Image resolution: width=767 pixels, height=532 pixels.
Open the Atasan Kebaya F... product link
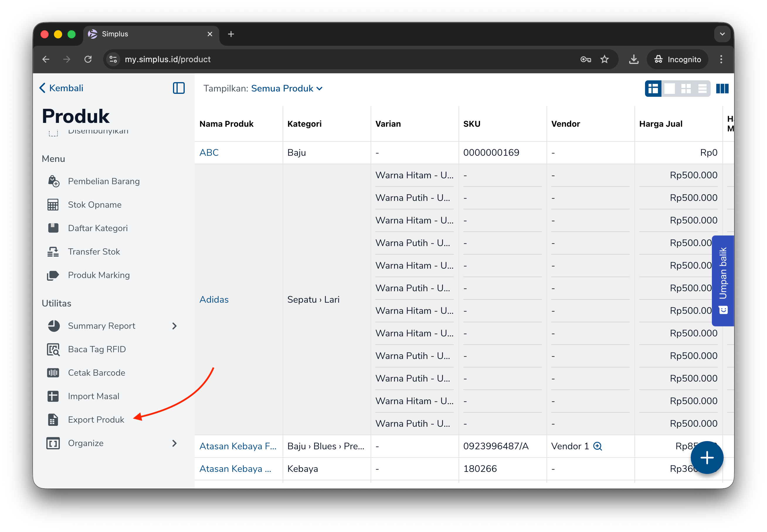tap(238, 446)
